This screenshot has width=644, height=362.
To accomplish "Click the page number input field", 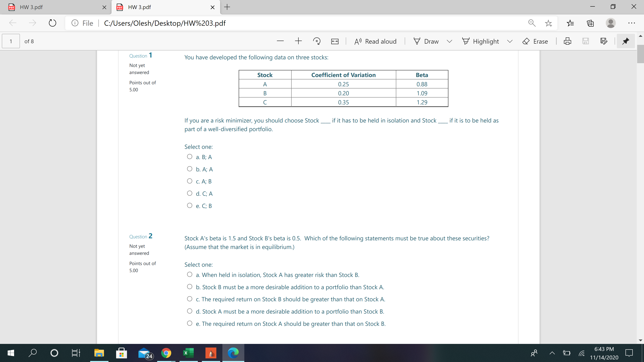I will point(11,41).
